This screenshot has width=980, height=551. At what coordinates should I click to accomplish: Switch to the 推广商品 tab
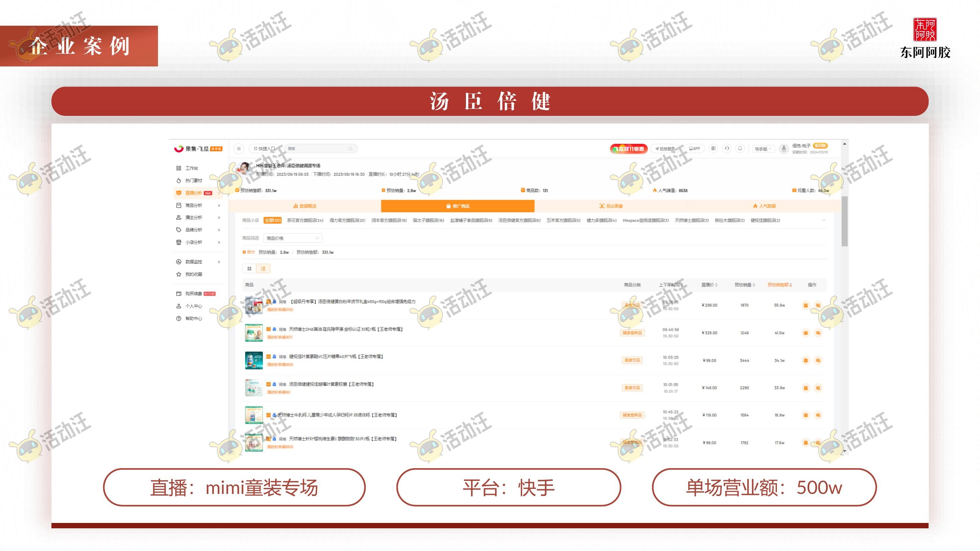click(x=458, y=206)
